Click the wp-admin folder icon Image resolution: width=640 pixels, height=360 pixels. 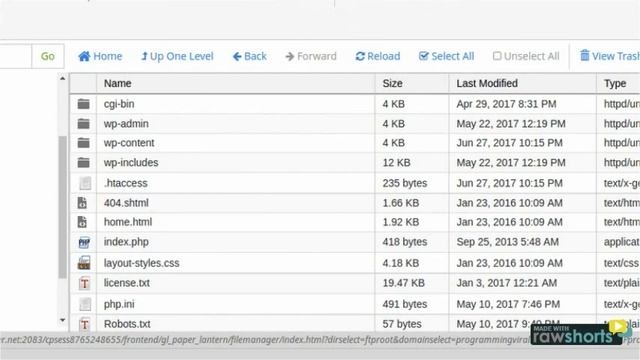tap(84, 124)
